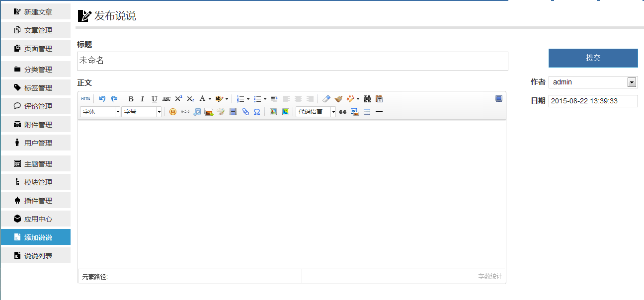
Task: Attach a file with the paperclip icon
Action: [245, 112]
